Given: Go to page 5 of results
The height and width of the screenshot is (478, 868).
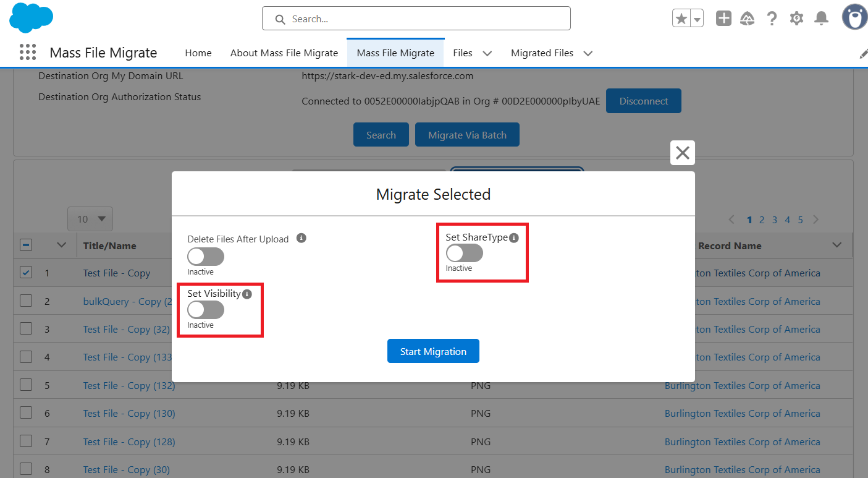Looking at the screenshot, I should pyautogui.click(x=801, y=220).
